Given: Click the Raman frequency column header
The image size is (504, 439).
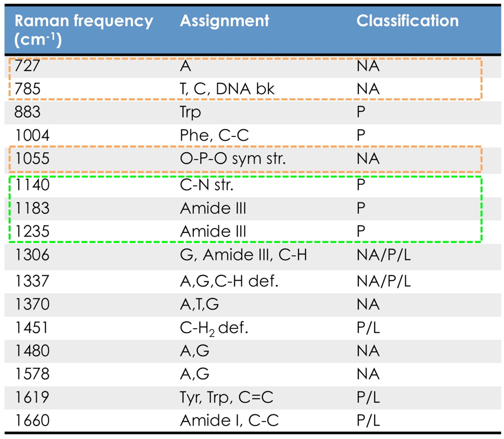Looking at the screenshot, I should (x=84, y=30).
